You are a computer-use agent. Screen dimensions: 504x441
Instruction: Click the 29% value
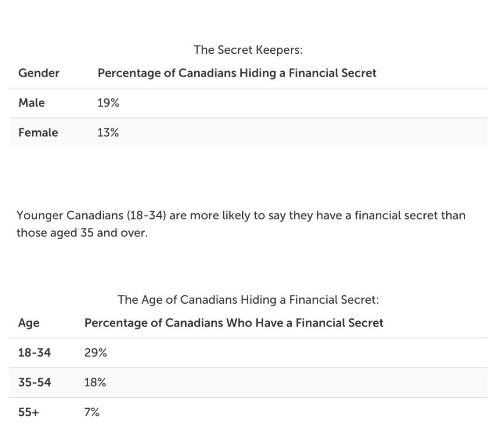click(96, 353)
